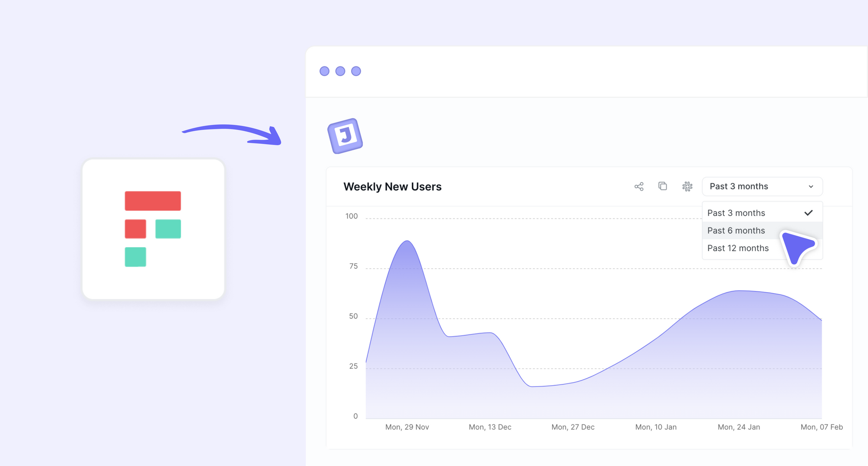This screenshot has height=466, width=868.
Task: Click the Slack icon in chart header
Action: click(687, 187)
